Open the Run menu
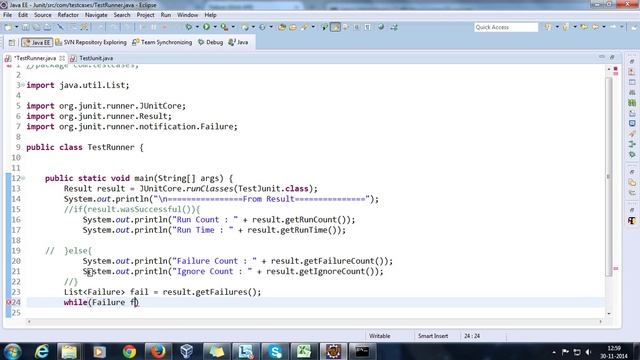The width and height of the screenshot is (640, 360). click(x=166, y=15)
